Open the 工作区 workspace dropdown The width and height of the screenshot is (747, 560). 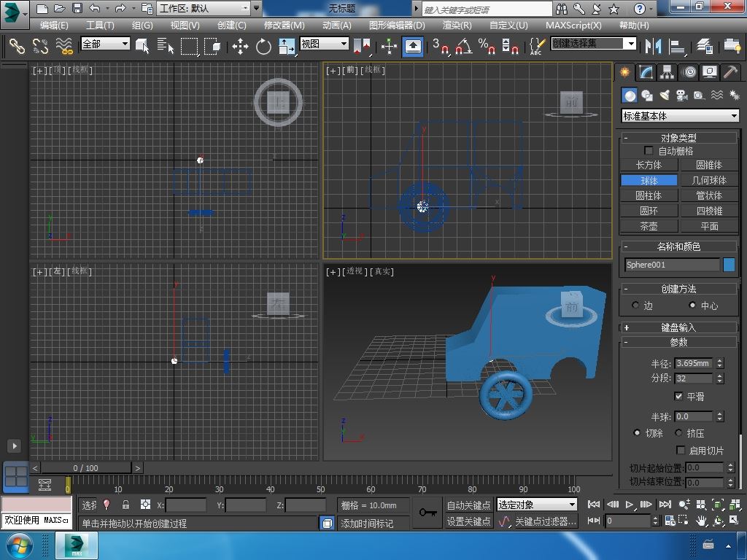pos(204,8)
